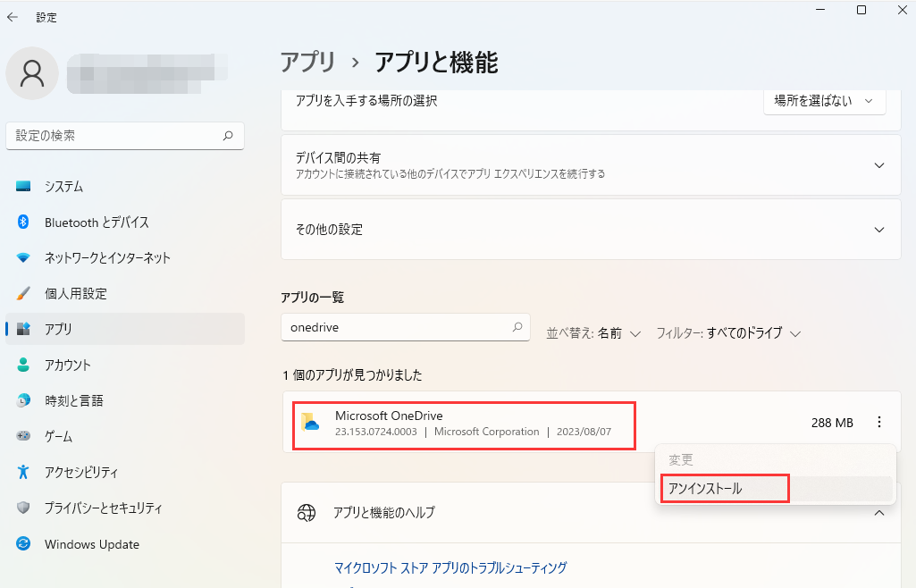Click アプリ in the breadcrumb navigation

tap(310, 63)
